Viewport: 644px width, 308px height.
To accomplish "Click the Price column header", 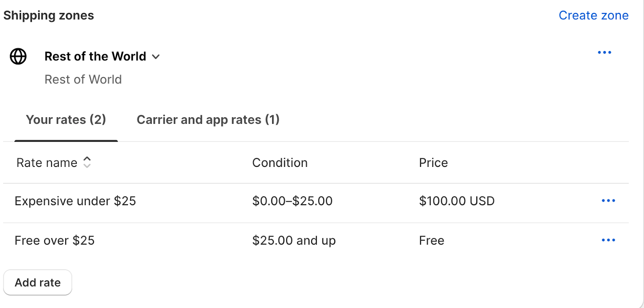I will [433, 162].
